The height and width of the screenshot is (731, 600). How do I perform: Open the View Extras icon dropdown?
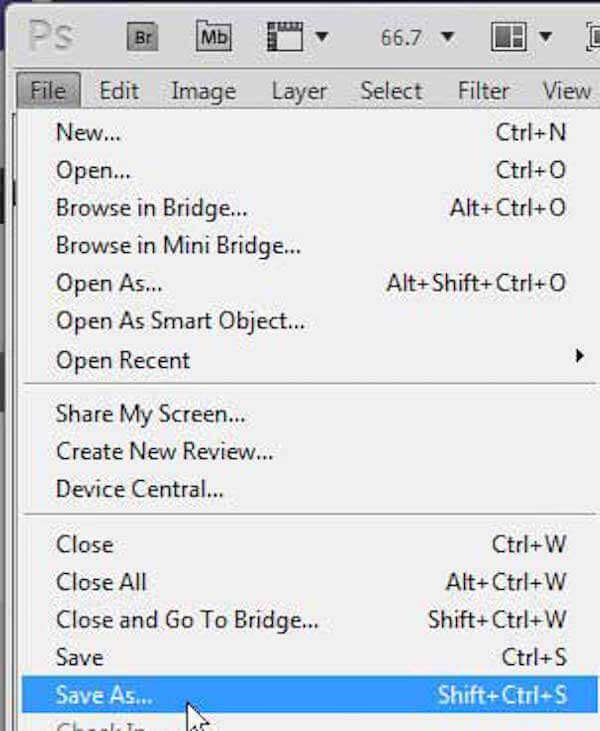point(297,37)
